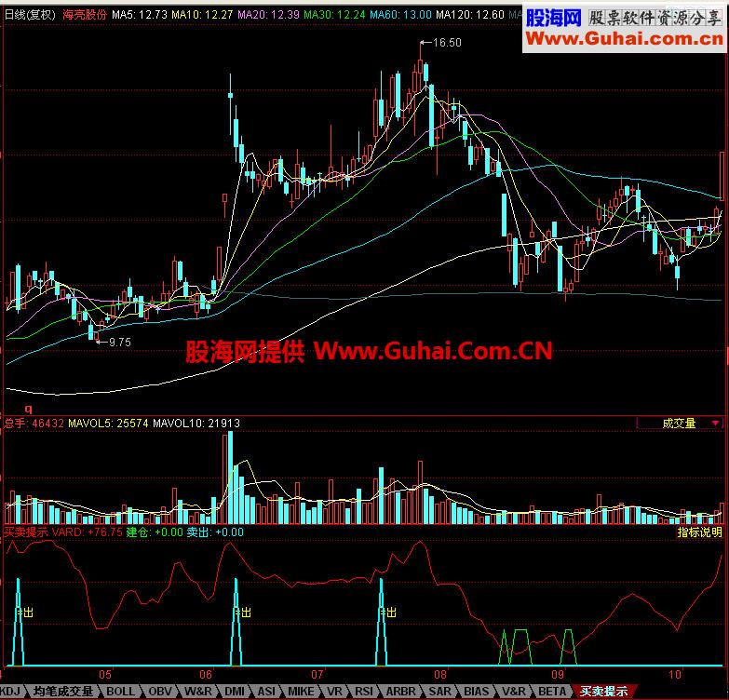
Task: Open the 均笔成交量 indicator tab
Action: click(x=63, y=692)
